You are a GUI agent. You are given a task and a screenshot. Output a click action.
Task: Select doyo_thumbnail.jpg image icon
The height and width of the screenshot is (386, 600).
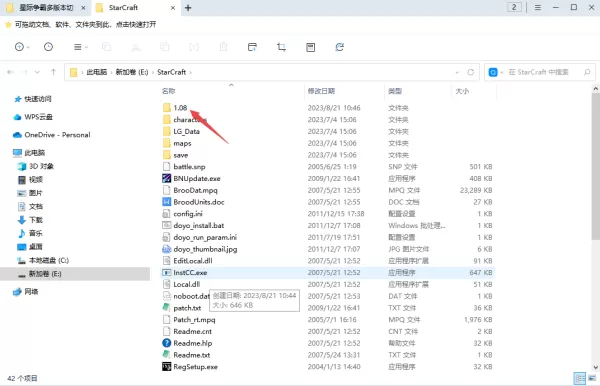pyautogui.click(x=166, y=249)
